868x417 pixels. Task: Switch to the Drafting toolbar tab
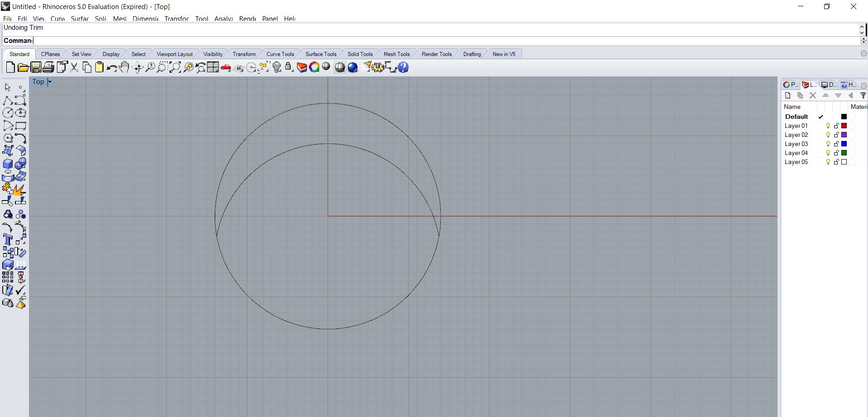472,54
